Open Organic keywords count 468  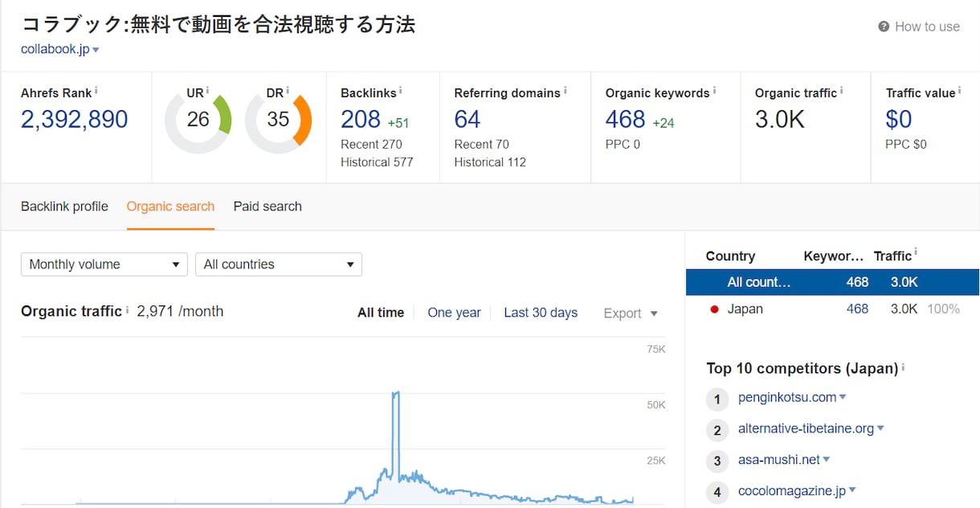coord(626,120)
